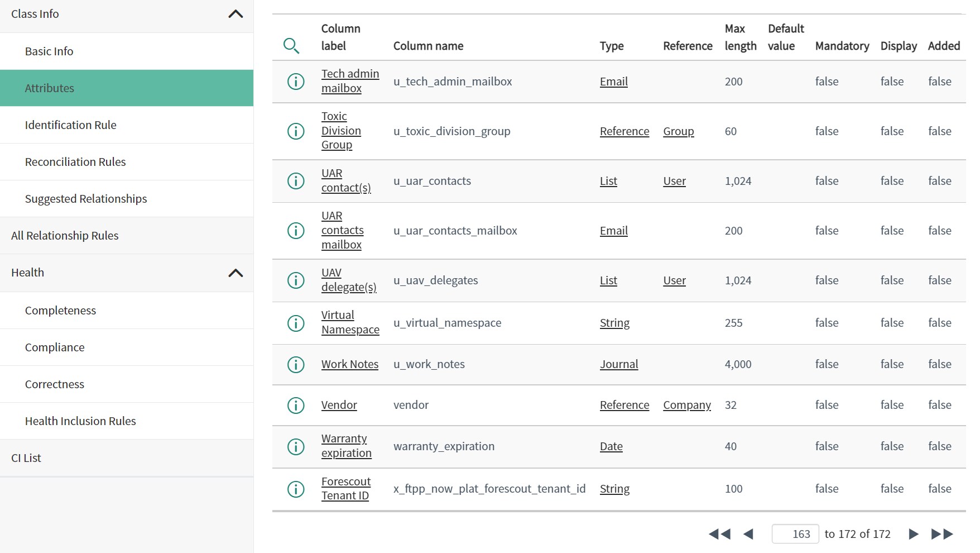Open info icon for Warranty expiration row

pos(296,447)
